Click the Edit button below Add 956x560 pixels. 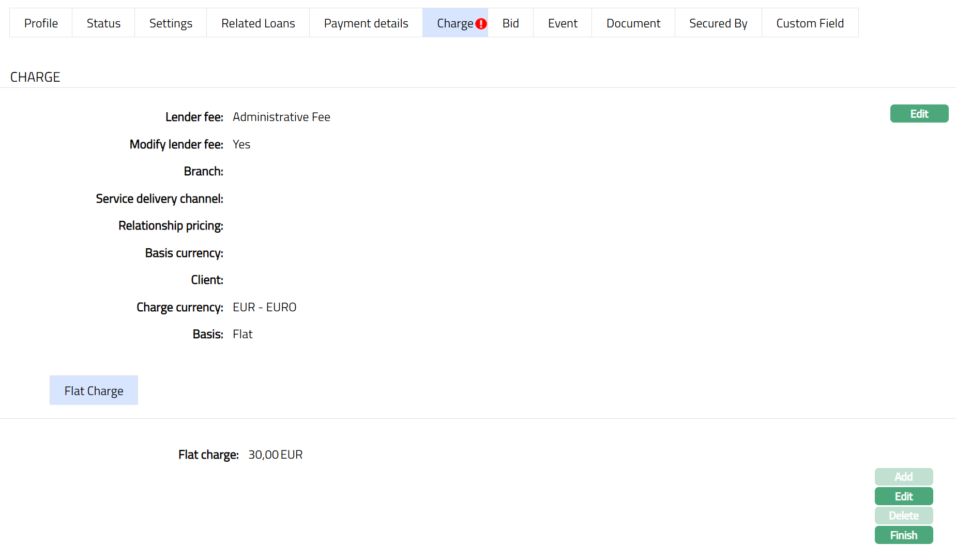(903, 496)
